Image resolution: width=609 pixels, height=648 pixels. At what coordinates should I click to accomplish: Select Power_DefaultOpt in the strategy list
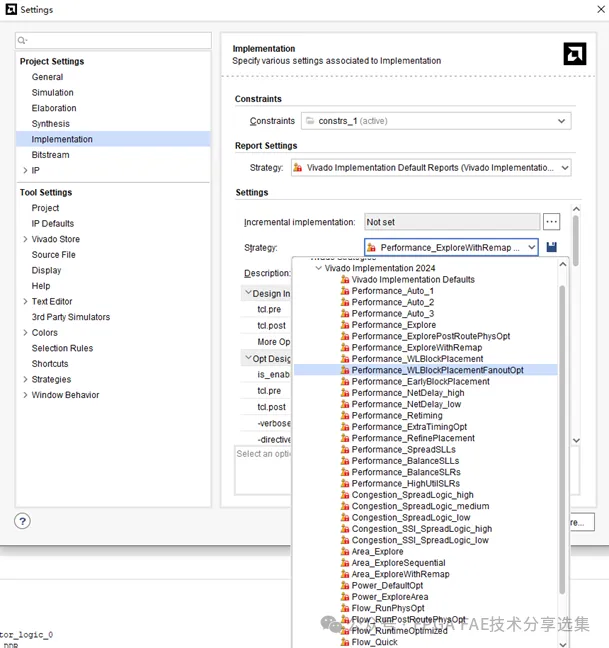click(387, 585)
